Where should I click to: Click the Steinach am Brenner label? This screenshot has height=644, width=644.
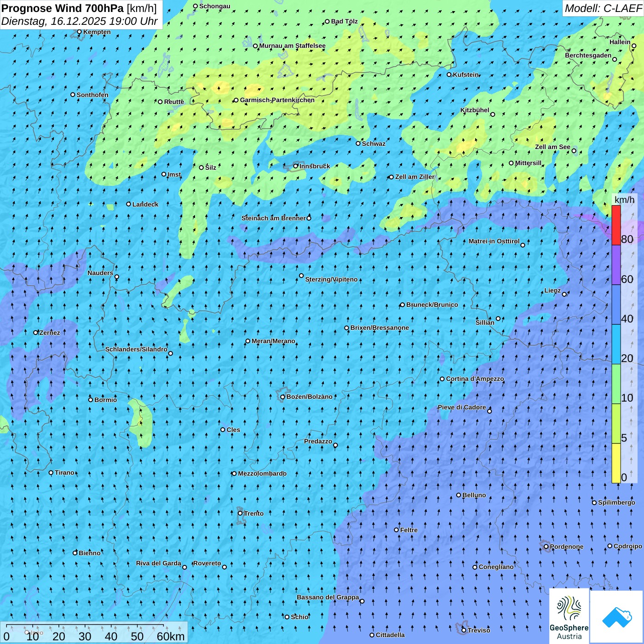tap(274, 218)
